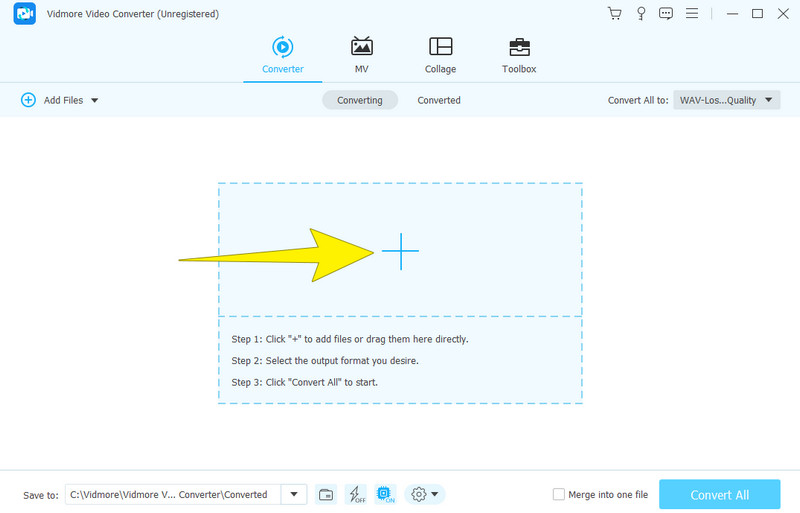Open the Toolbox tab
Screen dimensions: 800x513
tap(519, 56)
